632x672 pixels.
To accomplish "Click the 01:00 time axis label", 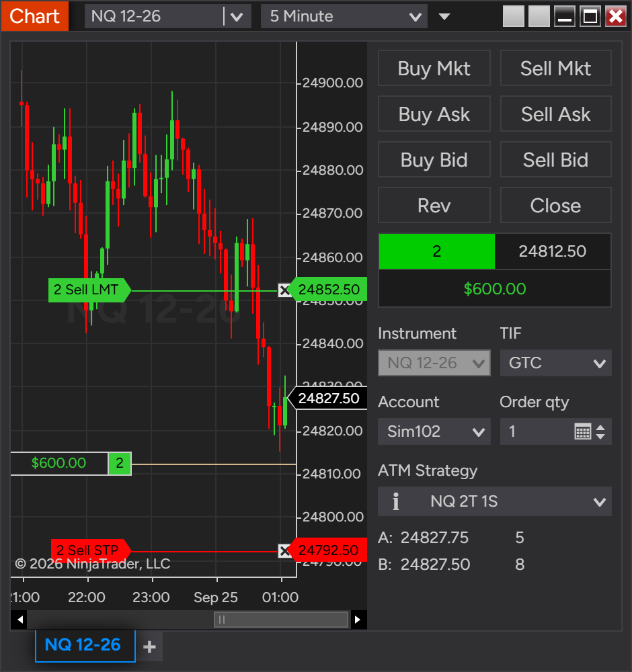I will [x=280, y=597].
